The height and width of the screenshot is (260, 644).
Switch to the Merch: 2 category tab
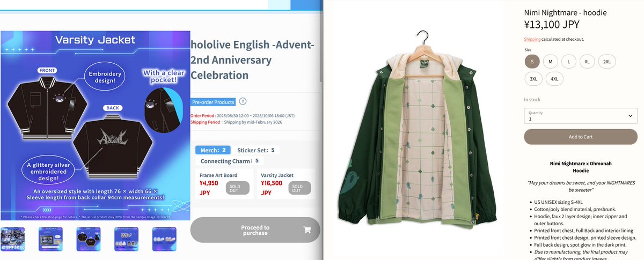click(x=214, y=150)
